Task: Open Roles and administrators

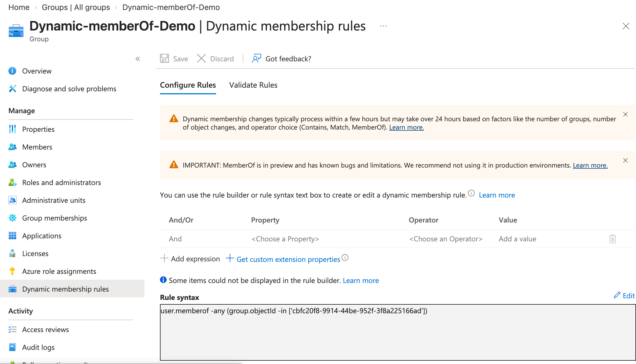Action: pos(61,183)
